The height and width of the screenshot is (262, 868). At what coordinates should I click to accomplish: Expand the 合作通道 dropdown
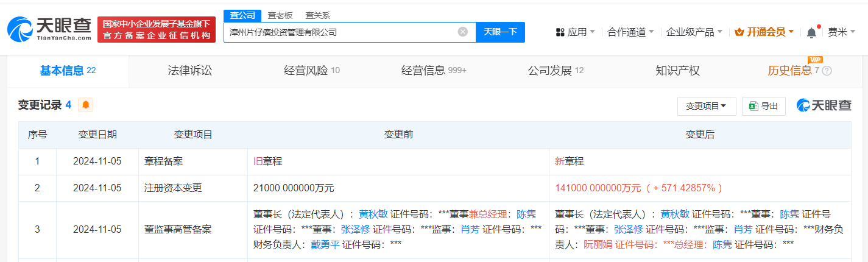(x=630, y=32)
